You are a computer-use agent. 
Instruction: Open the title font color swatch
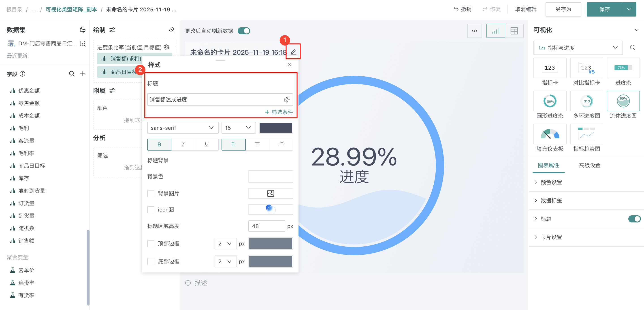pos(276,128)
